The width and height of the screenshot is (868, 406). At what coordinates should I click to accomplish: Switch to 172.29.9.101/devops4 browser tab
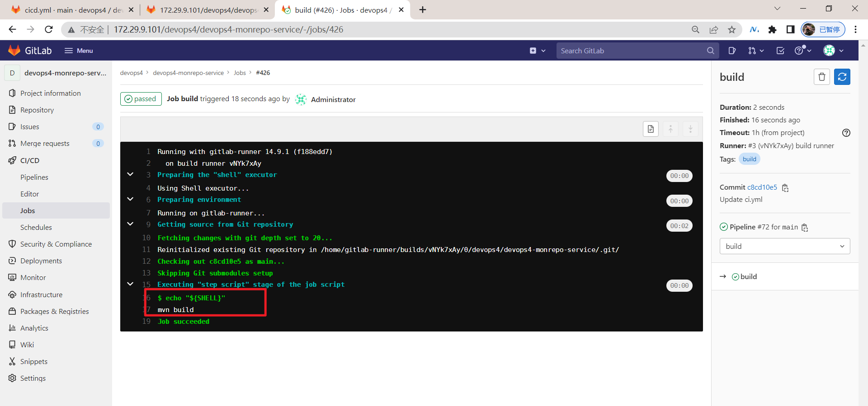tap(208, 9)
